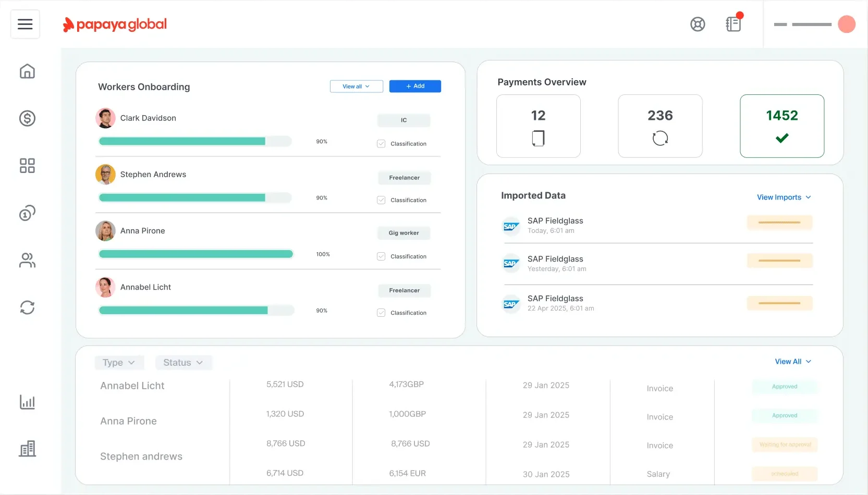Click the 4,173GBP amount
The height and width of the screenshot is (495, 868).
click(x=407, y=384)
